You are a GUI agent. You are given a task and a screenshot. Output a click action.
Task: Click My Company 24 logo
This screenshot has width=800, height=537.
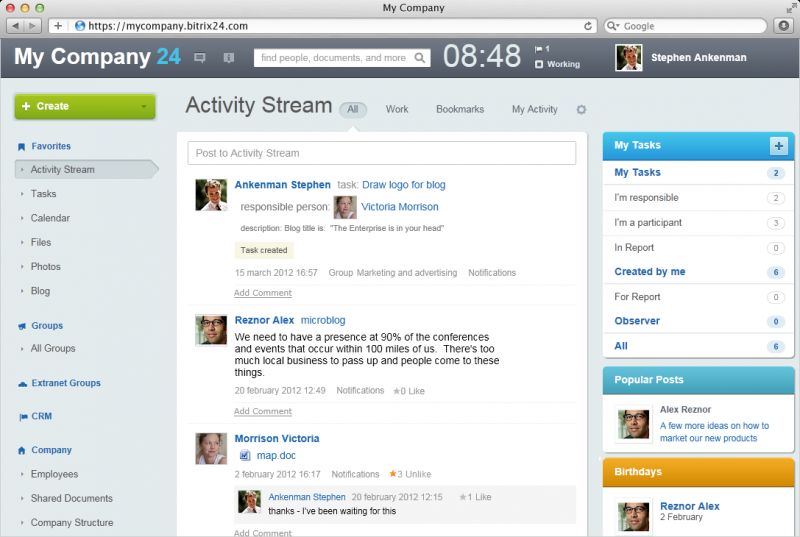(x=97, y=56)
